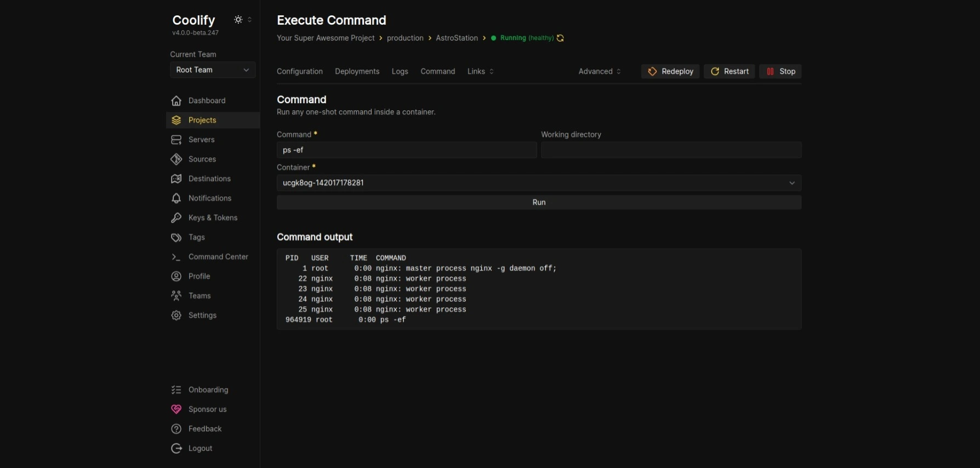Click the v4.0.0-beta.247 version text
Image resolution: width=980 pixels, height=468 pixels.
click(x=195, y=33)
